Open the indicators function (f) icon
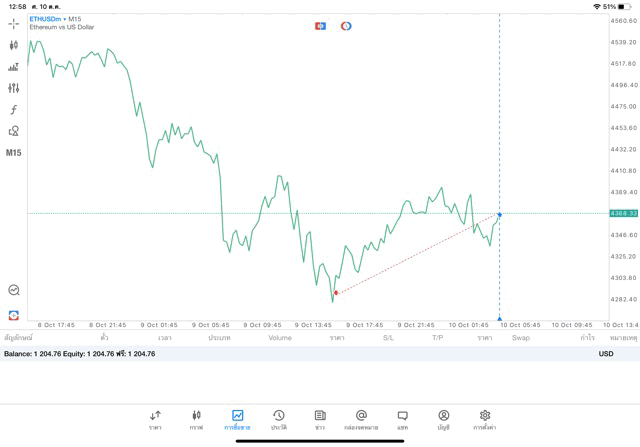640x447 pixels. tap(13, 110)
